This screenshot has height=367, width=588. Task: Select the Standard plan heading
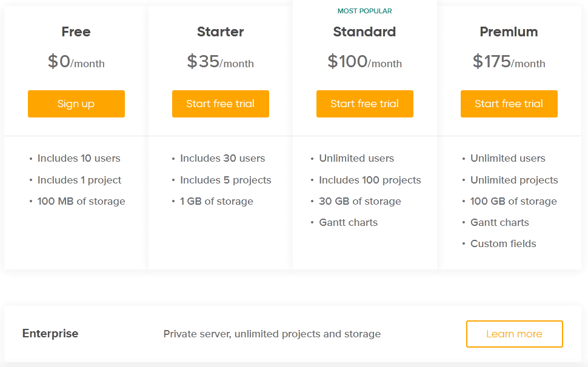(364, 31)
